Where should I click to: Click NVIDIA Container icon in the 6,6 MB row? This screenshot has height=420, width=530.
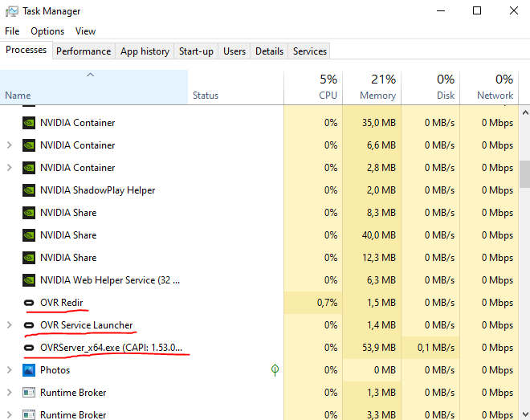pos(29,145)
